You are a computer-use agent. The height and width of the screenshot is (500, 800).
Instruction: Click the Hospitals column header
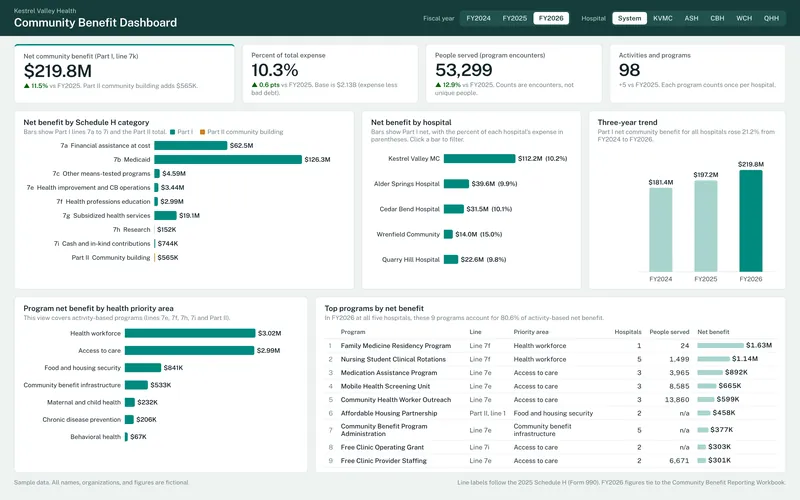pos(628,332)
